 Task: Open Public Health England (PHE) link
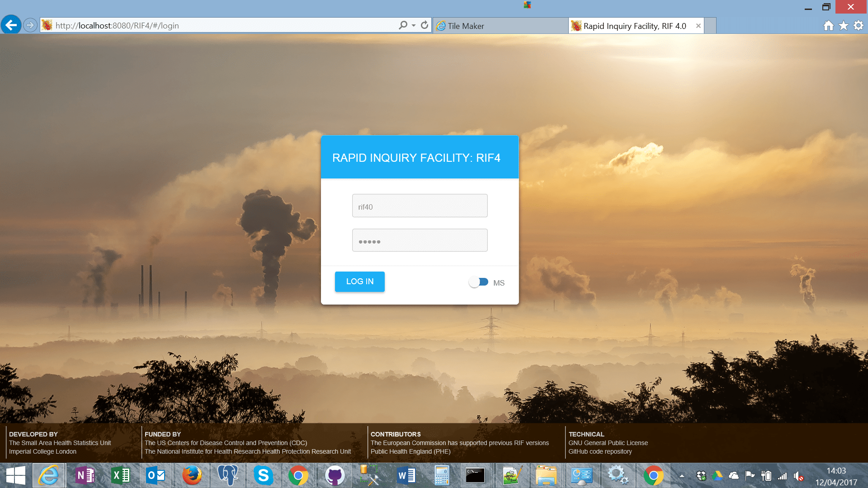(x=410, y=451)
